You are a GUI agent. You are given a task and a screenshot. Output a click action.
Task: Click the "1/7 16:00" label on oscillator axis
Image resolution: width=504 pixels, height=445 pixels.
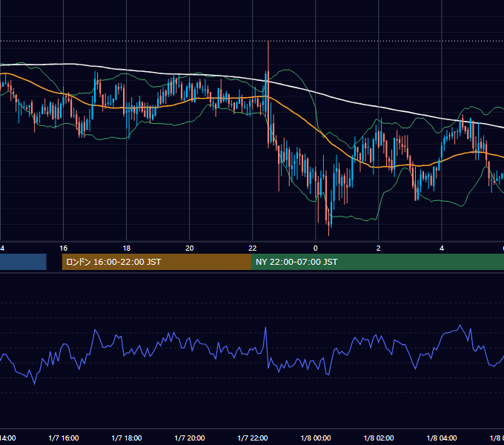click(64, 438)
